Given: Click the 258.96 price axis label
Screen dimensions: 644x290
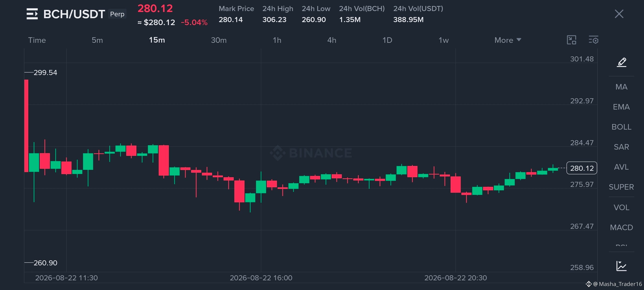Looking at the screenshot, I should coord(582,267).
